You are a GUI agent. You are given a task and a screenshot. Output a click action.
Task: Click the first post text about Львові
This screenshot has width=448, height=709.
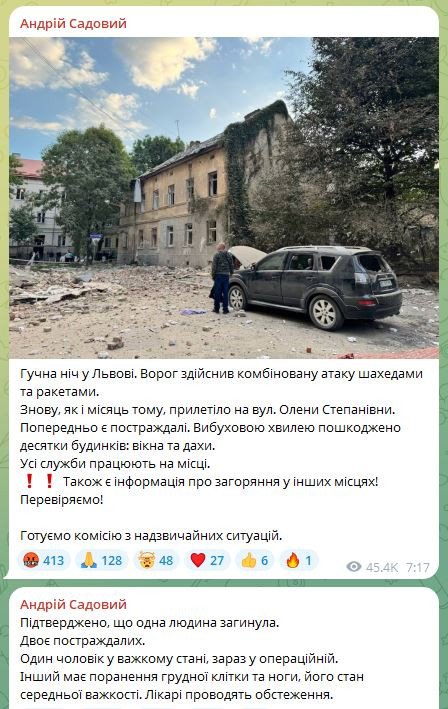(x=221, y=383)
